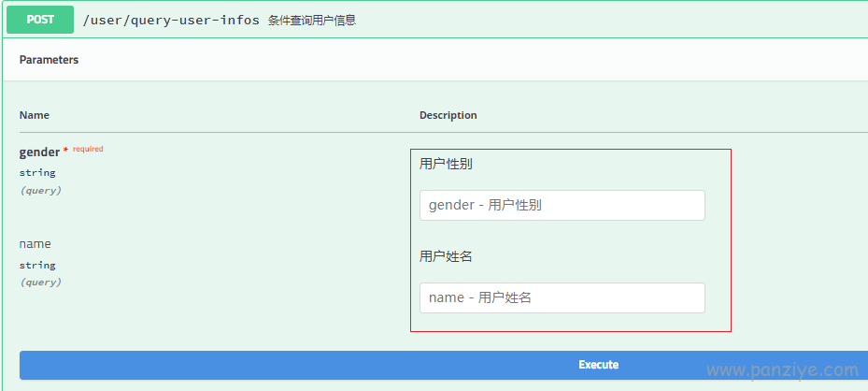Screen dimensions: 868x391
Task: Click the red required marker beside gender
Action: 88,149
